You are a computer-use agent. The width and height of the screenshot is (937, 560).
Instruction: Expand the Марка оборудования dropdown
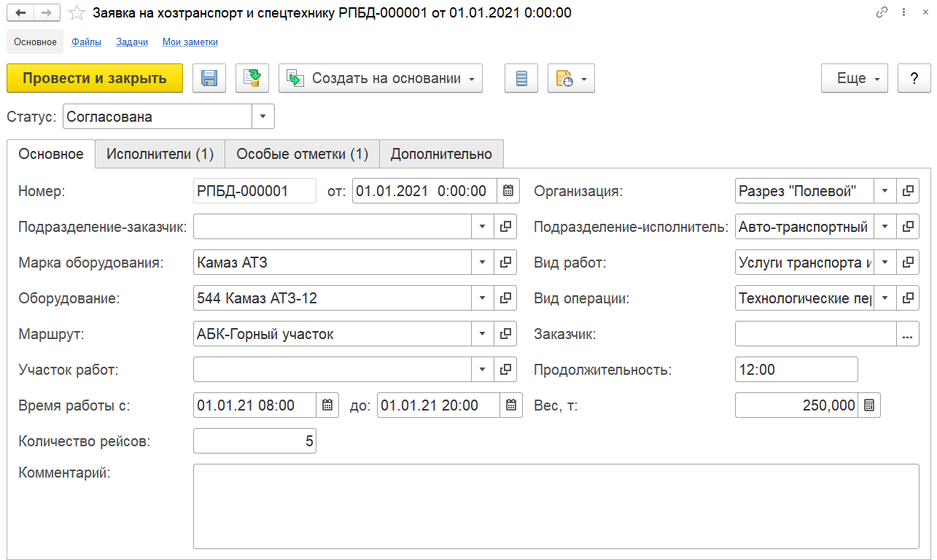point(482,262)
